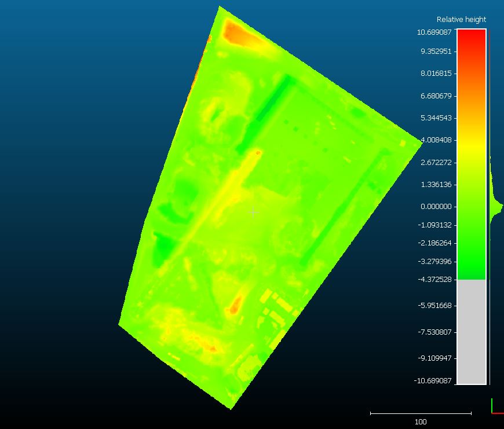Click the grey out-of-range section of color scale
The image size is (504, 429).
471,331
